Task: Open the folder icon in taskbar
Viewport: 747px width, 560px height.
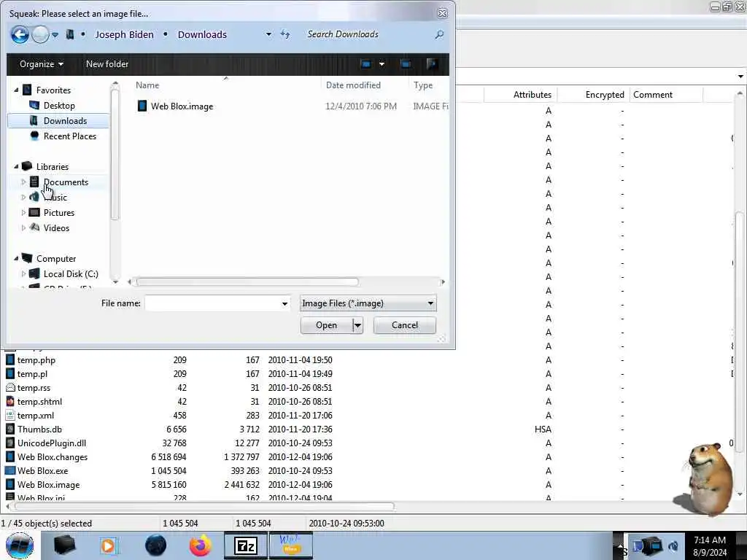Action: click(64, 545)
